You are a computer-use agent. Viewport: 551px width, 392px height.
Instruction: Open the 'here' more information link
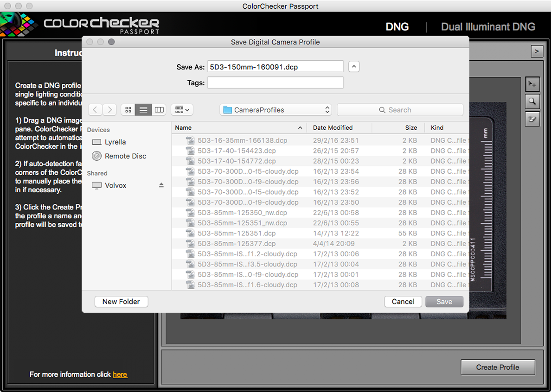120,374
